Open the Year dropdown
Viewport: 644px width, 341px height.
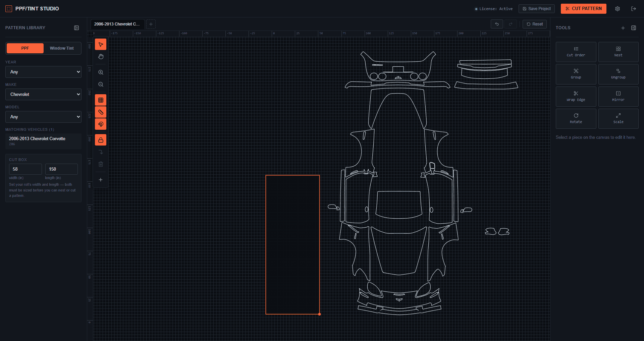pos(43,72)
